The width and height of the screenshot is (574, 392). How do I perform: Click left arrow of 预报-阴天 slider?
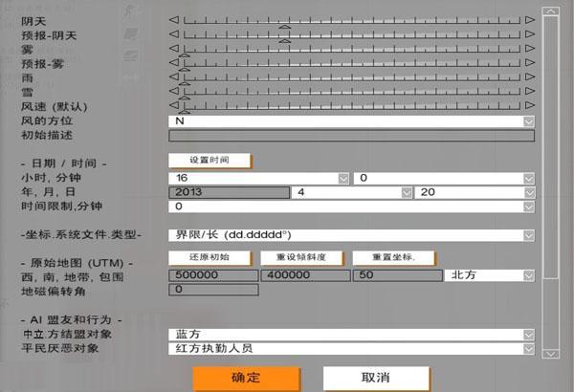174,34
